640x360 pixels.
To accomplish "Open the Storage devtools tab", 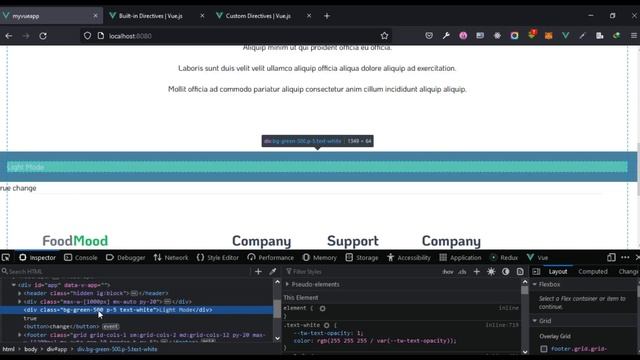I will (x=362, y=258).
